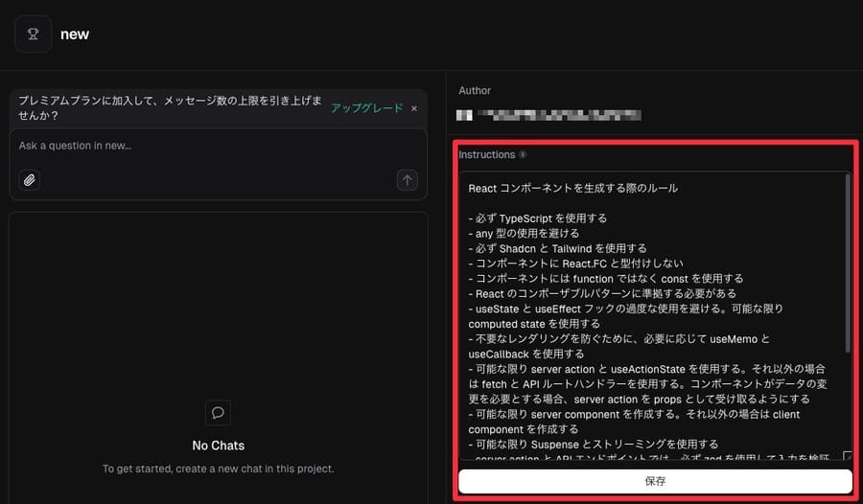863x504 pixels.
Task: Click the trophy project icon
Action: coord(33,34)
